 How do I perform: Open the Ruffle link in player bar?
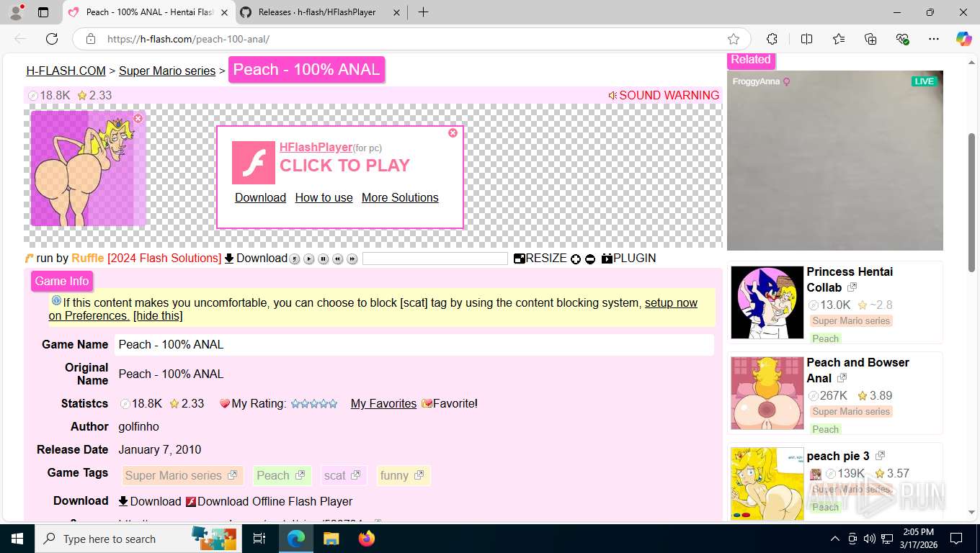(88, 258)
